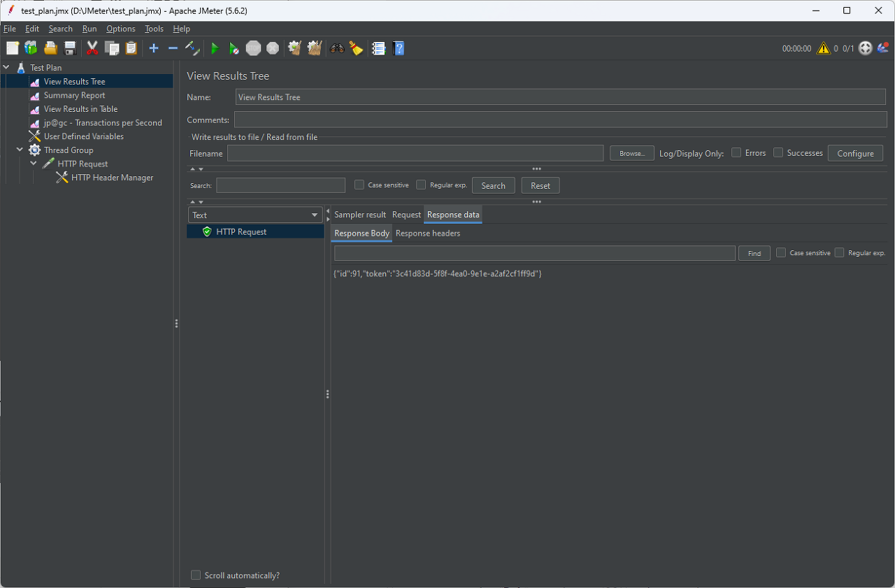Open the Search menu in menu bar
This screenshot has width=895, height=588.
click(61, 29)
